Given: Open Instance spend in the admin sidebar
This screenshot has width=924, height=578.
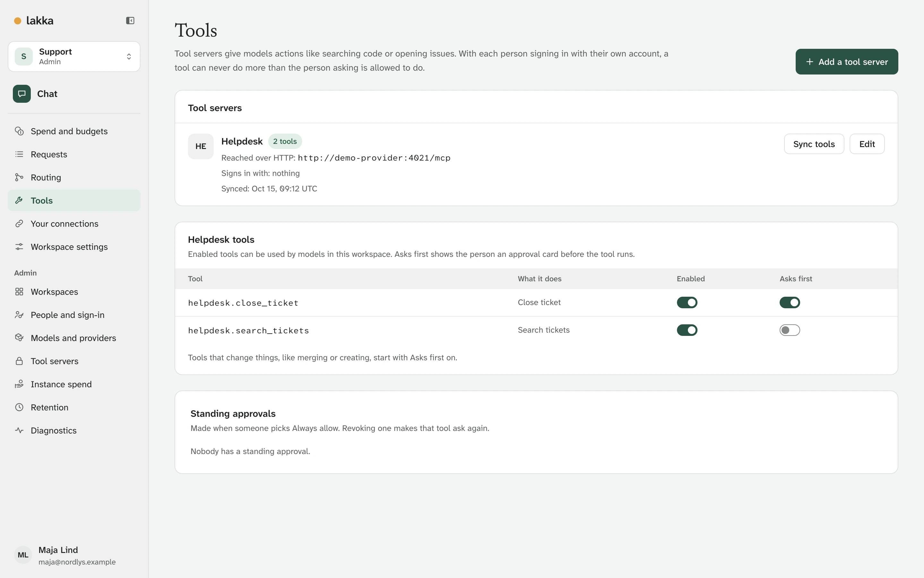Looking at the screenshot, I should [x=74, y=384].
